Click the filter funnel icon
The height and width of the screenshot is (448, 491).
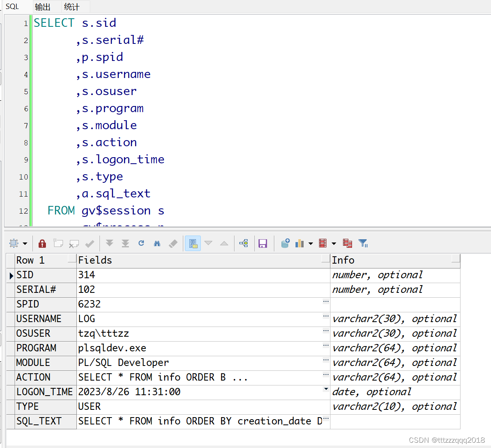tap(363, 243)
